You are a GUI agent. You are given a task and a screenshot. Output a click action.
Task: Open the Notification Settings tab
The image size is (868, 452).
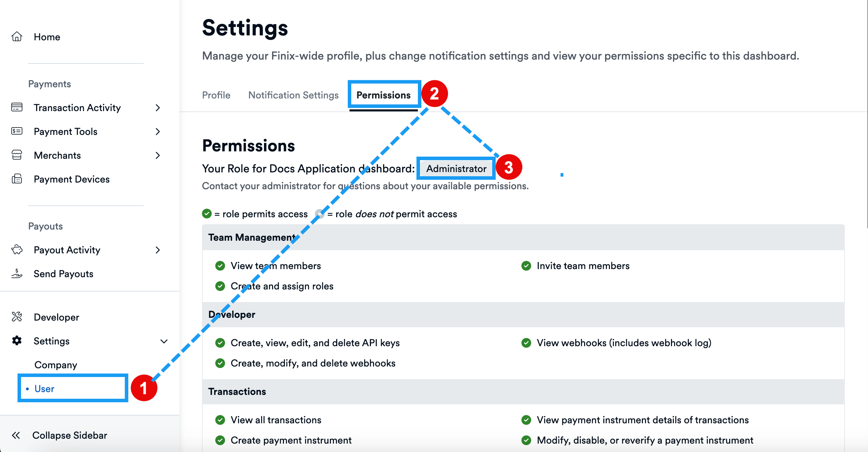(x=293, y=95)
